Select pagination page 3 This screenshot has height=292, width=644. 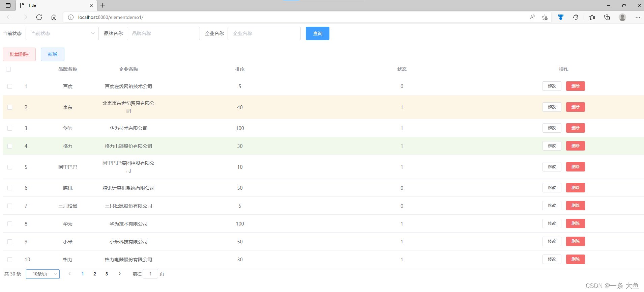pos(107,274)
